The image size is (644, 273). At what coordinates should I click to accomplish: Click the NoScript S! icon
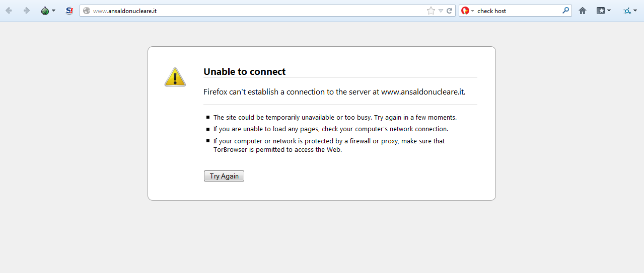click(69, 11)
